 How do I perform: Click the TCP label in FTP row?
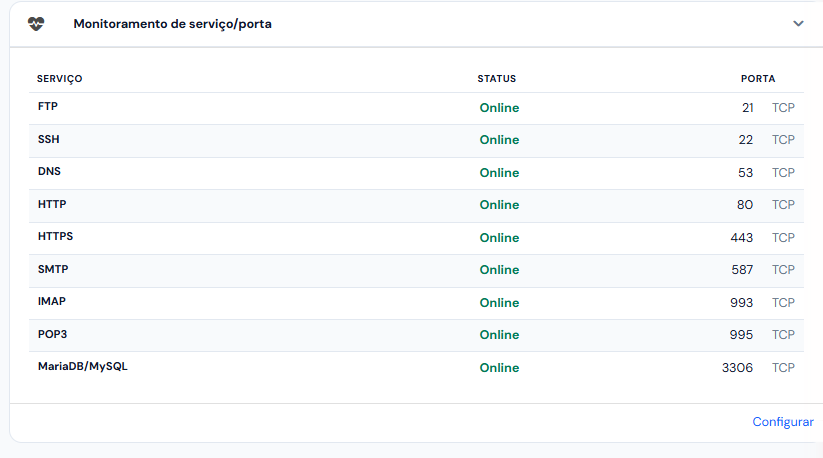click(x=783, y=108)
